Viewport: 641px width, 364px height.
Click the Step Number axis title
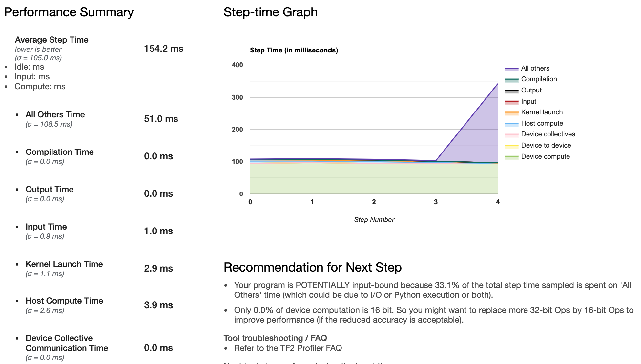[374, 220]
